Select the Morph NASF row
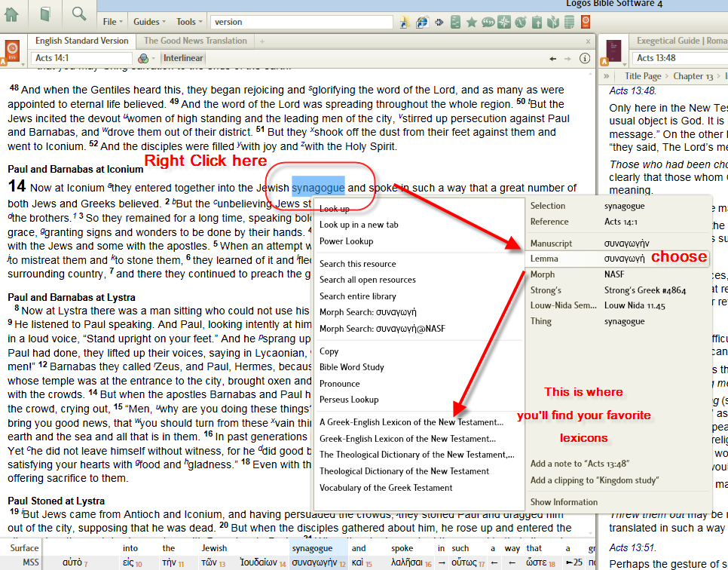728x570 pixels. tap(617, 274)
